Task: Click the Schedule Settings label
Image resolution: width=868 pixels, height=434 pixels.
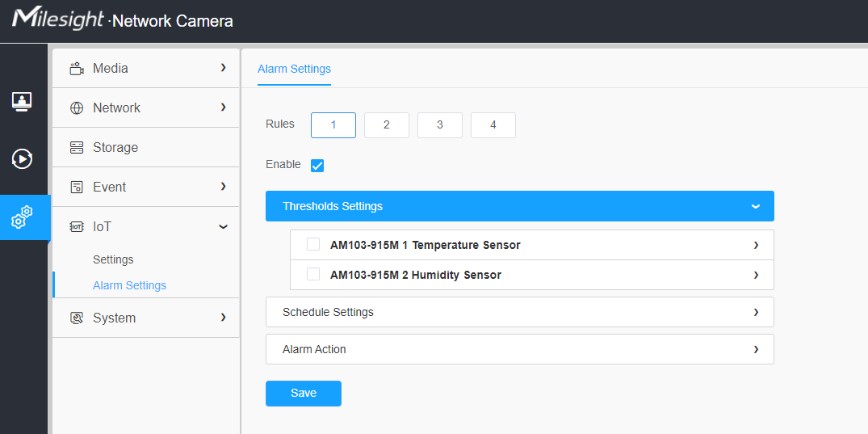Action: 328,312
